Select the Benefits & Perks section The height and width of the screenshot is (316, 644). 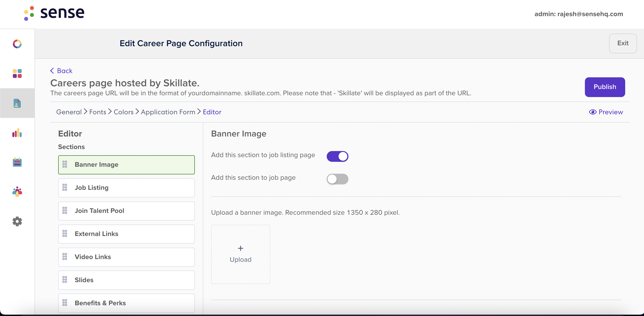[x=127, y=303]
